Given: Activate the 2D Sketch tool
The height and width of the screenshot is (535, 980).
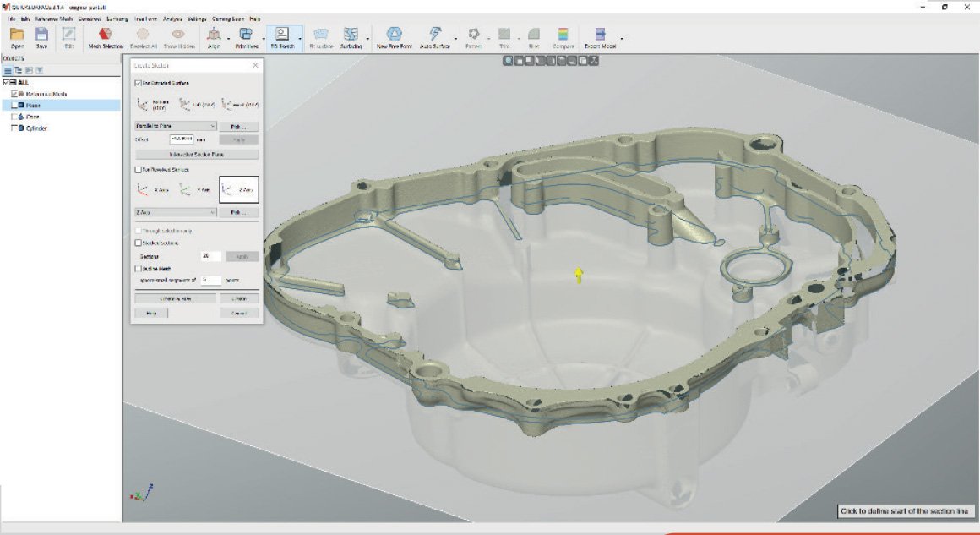Looking at the screenshot, I should [x=282, y=37].
